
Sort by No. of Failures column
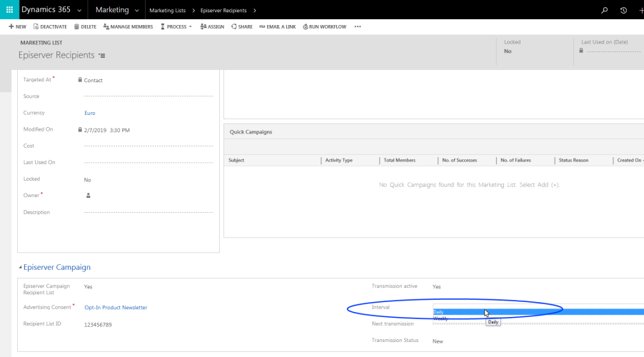click(515, 160)
